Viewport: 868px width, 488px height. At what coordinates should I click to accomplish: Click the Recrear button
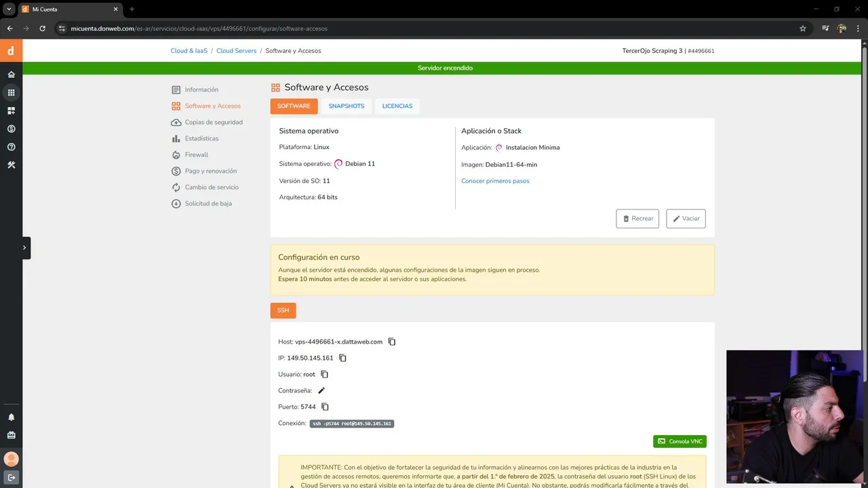[637, 218]
